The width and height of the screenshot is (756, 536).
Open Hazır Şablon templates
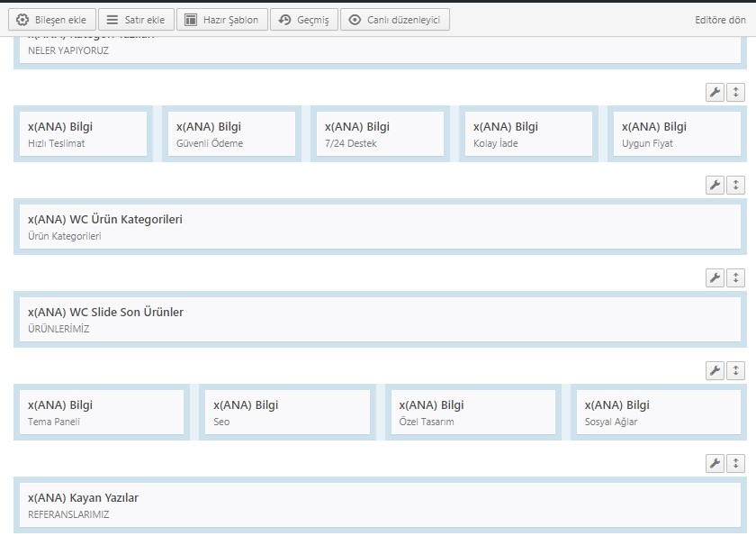pos(221,20)
